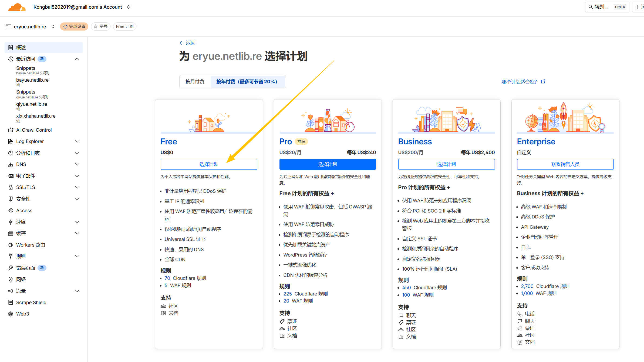Click 联系销售人员 for Enterprise

(565, 164)
